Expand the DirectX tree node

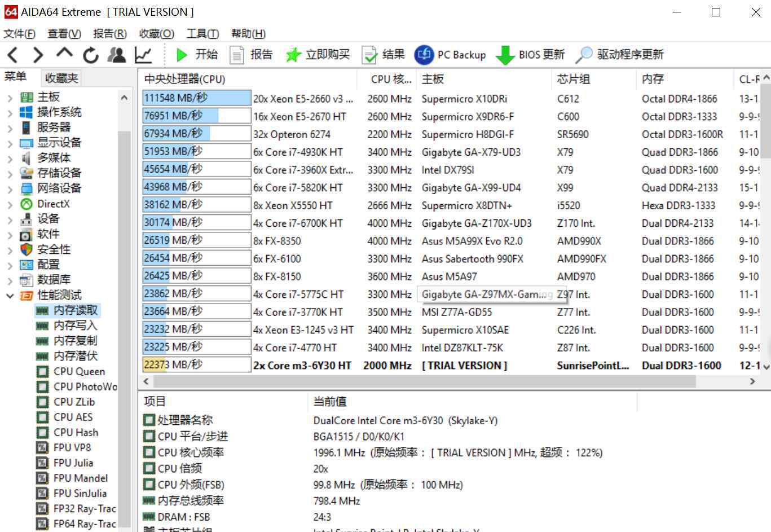tap(10, 204)
